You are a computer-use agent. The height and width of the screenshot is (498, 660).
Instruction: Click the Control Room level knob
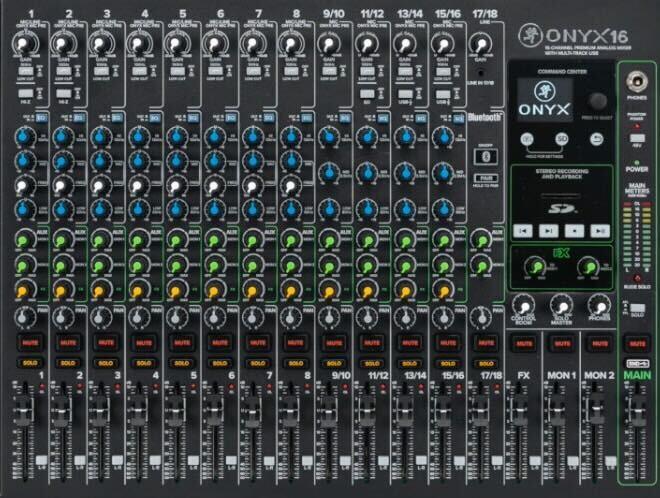(x=523, y=305)
